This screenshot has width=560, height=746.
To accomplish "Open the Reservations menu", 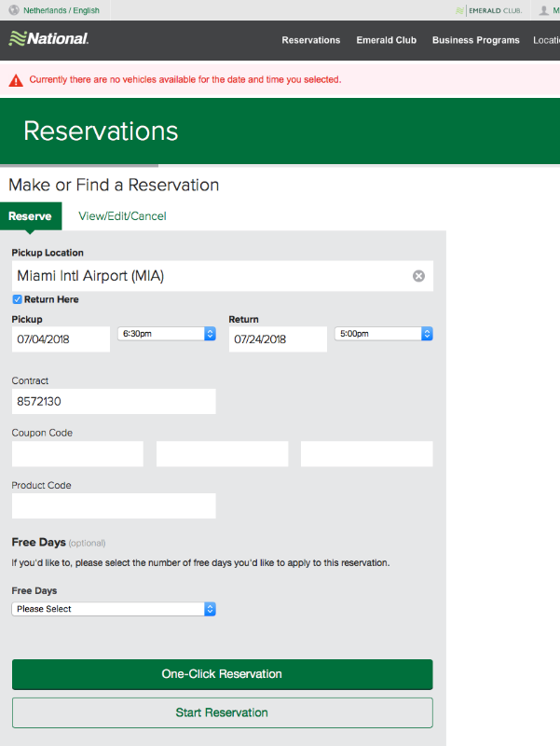I will (x=310, y=40).
